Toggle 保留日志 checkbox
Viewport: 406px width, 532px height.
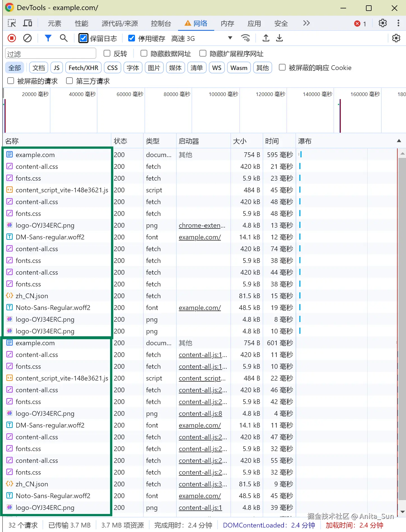point(83,38)
